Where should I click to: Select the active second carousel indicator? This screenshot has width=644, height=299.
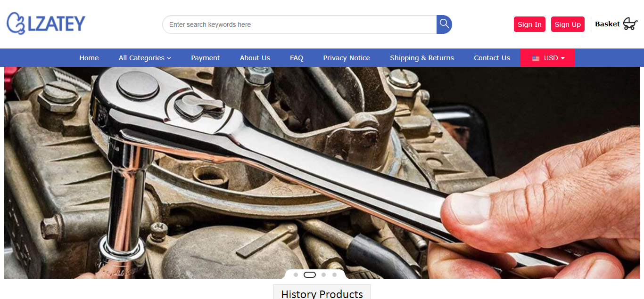(310, 275)
